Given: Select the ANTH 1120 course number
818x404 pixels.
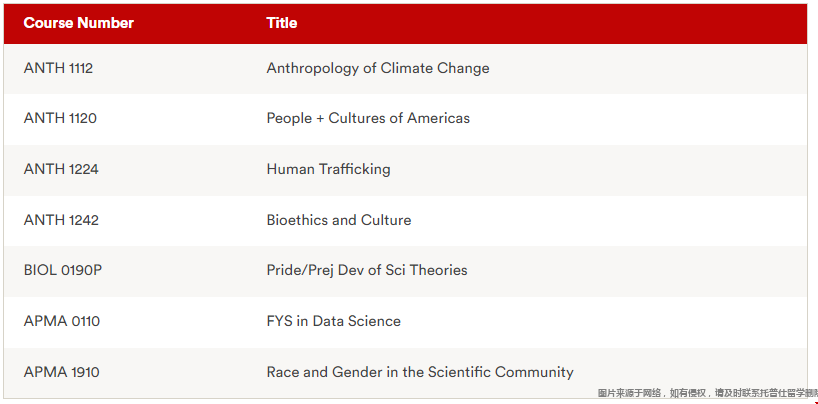Looking at the screenshot, I should [x=60, y=118].
